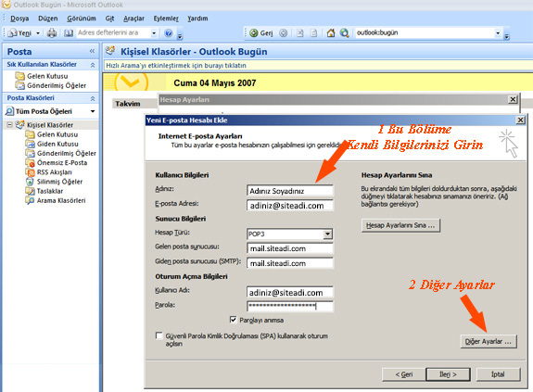Click the Geri button in the dialog
This screenshot has height=392, width=533.
click(x=403, y=374)
